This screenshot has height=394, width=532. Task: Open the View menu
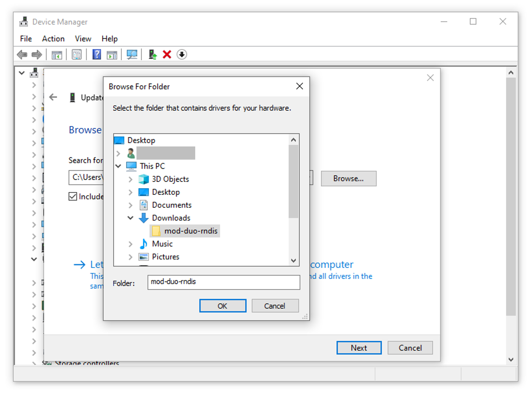pos(83,39)
